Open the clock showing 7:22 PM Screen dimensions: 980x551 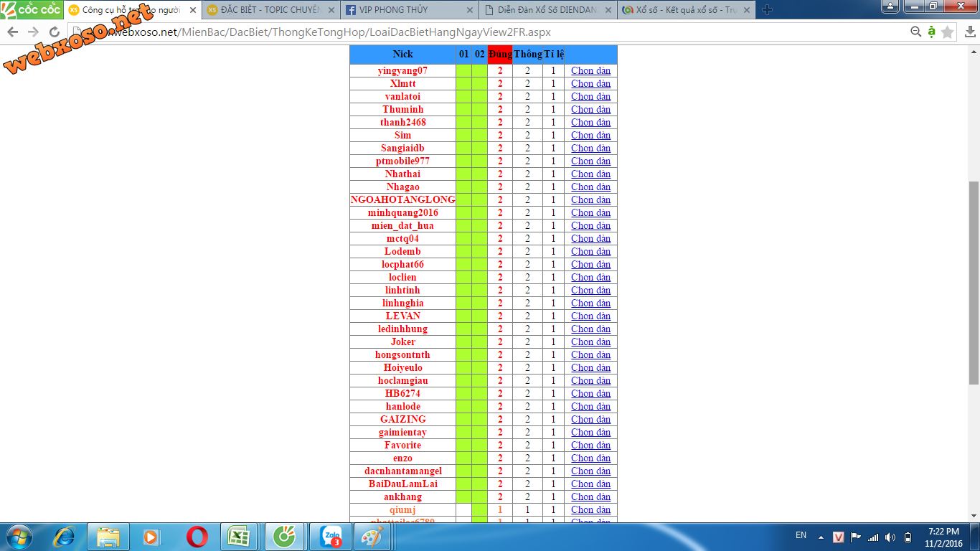(943, 537)
